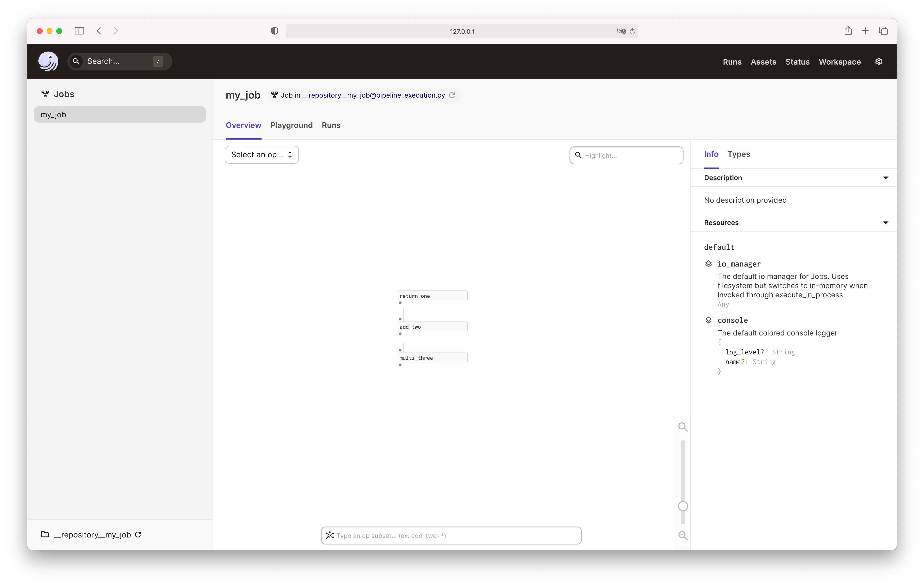Open the Select an op dropdown

tap(262, 155)
